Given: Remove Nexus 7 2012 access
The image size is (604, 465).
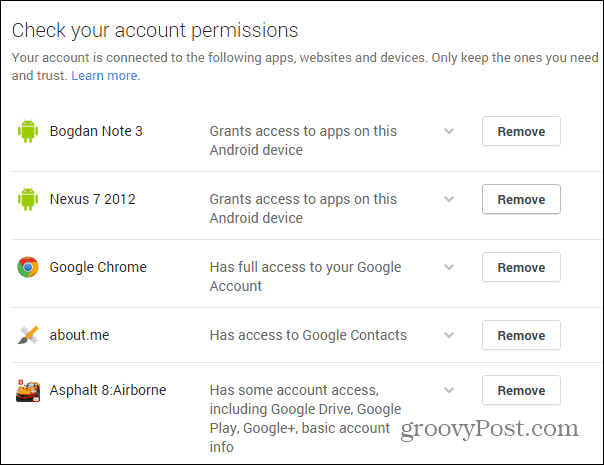Looking at the screenshot, I should (x=521, y=199).
